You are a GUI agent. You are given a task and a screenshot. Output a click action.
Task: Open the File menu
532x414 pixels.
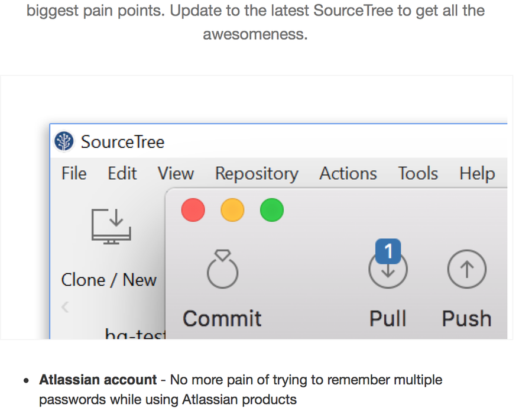(x=74, y=174)
